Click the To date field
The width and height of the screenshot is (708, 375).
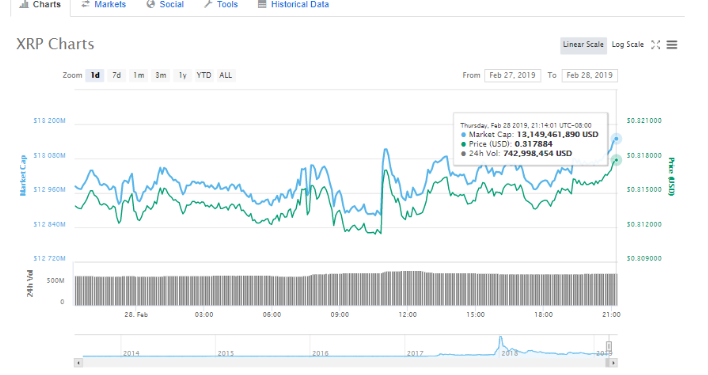[590, 75]
